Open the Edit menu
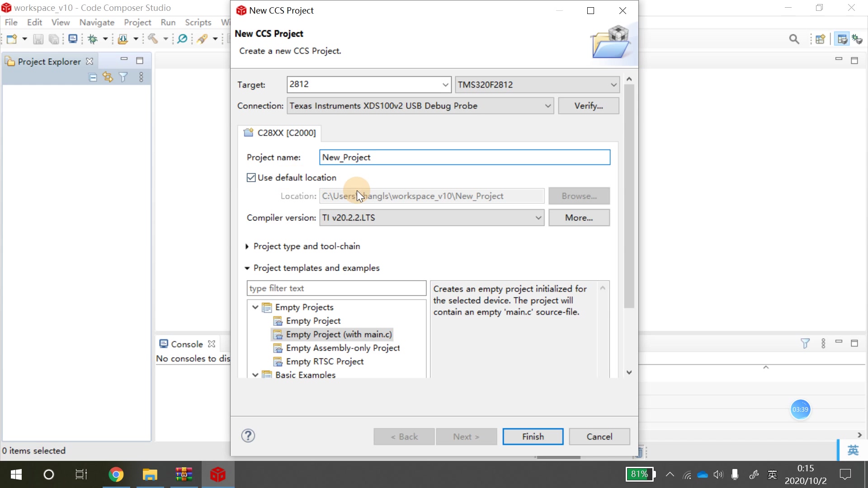The height and width of the screenshot is (488, 868). pos(34,22)
